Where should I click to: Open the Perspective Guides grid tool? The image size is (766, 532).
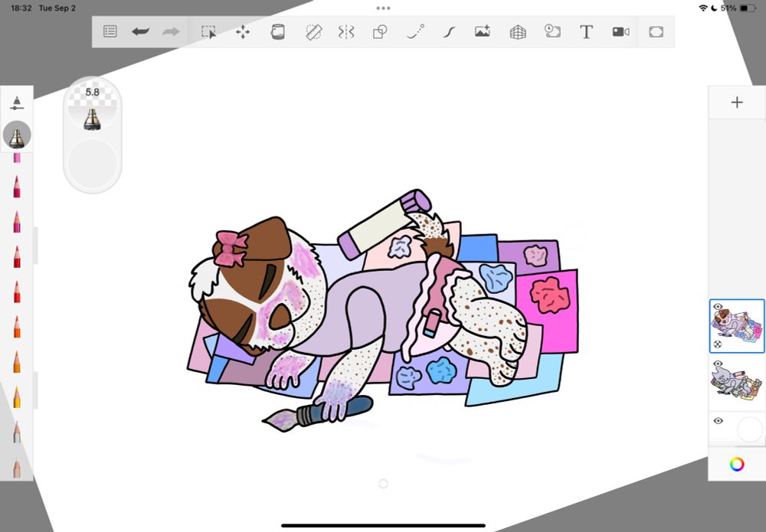[518, 32]
